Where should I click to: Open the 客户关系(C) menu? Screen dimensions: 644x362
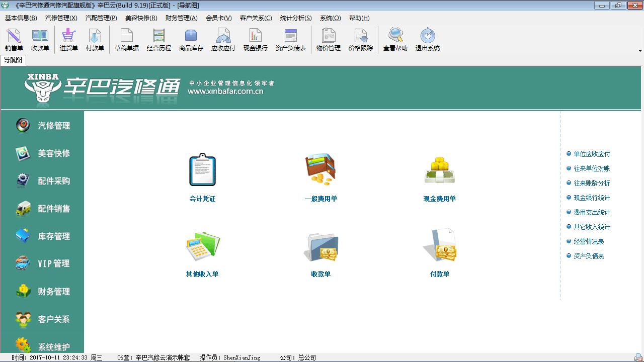point(256,18)
